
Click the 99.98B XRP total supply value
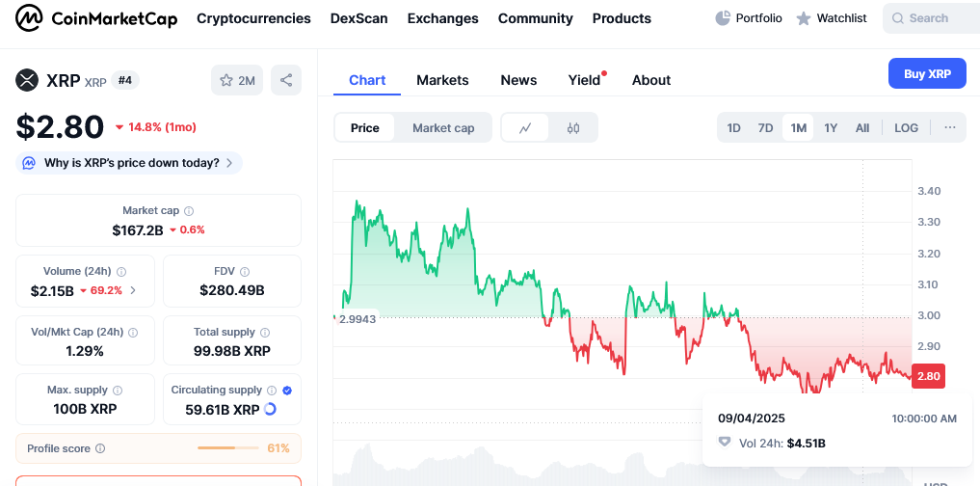pos(232,351)
